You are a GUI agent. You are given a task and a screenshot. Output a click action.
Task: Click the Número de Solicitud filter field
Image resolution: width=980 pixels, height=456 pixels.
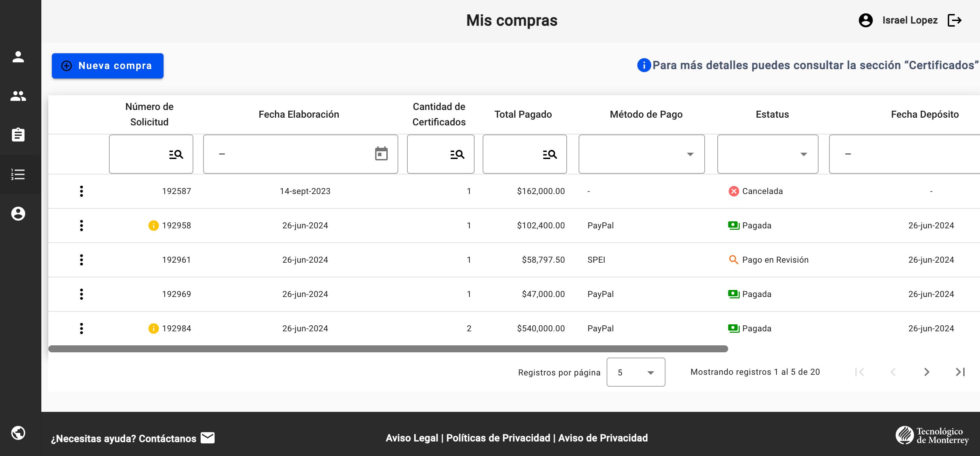coord(139,154)
